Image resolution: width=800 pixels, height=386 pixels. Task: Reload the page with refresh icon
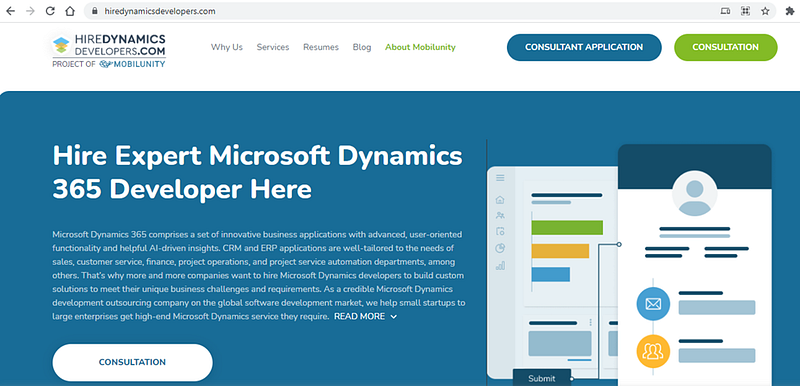(x=50, y=11)
